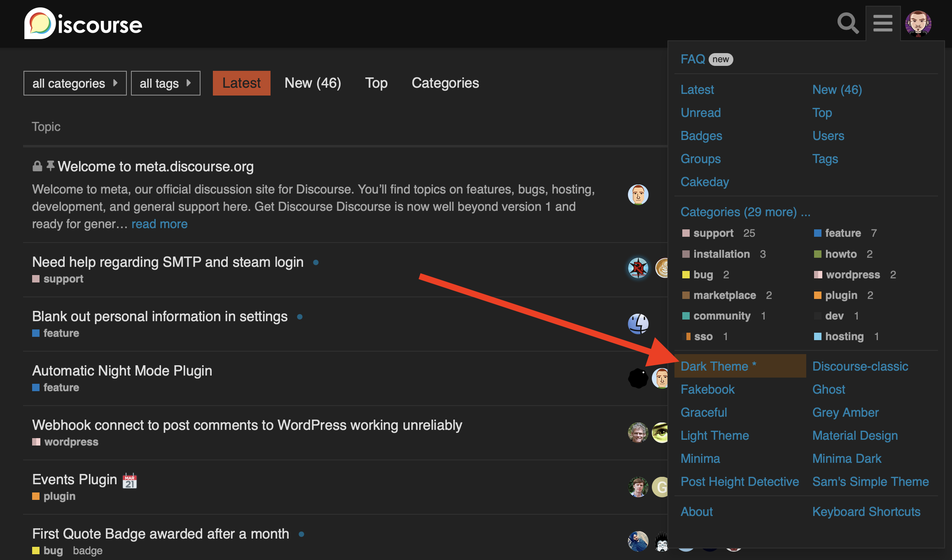Switch to Sam's Simple Theme
This screenshot has height=560, width=952.
(870, 482)
